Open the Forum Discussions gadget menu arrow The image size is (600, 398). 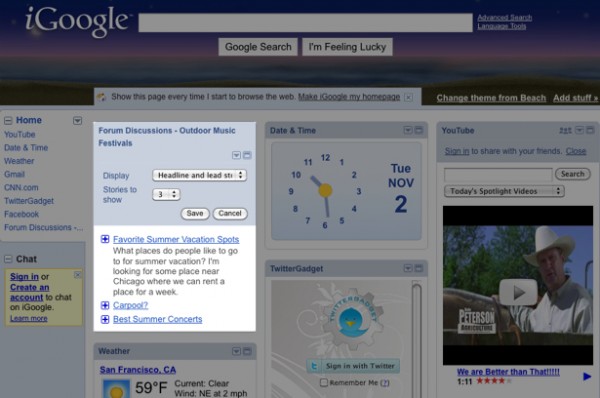tap(236, 155)
